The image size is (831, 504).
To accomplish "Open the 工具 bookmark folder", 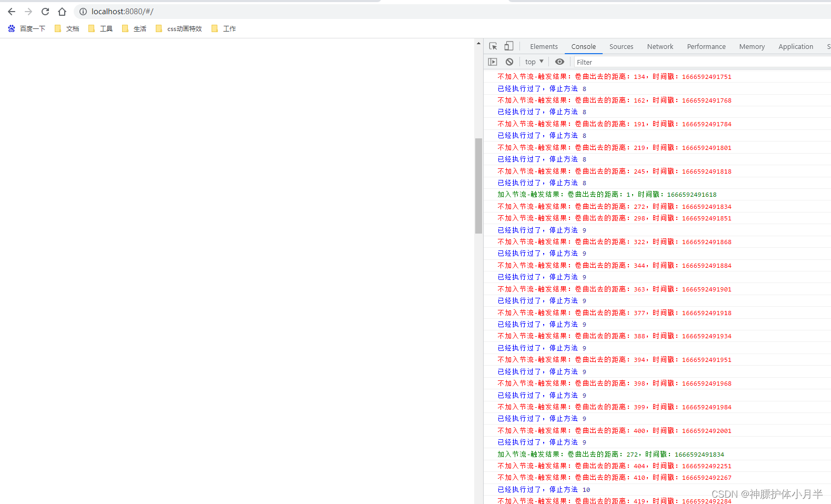I will 101,28.
